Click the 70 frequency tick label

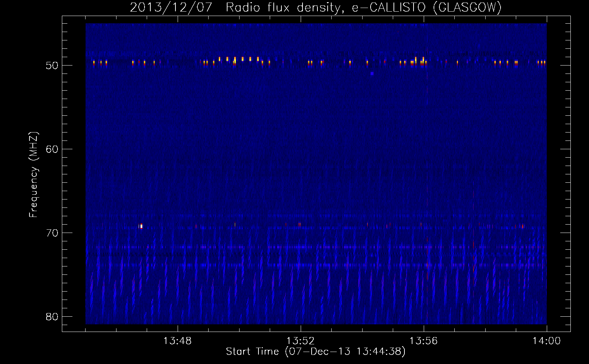pyautogui.click(x=52, y=233)
